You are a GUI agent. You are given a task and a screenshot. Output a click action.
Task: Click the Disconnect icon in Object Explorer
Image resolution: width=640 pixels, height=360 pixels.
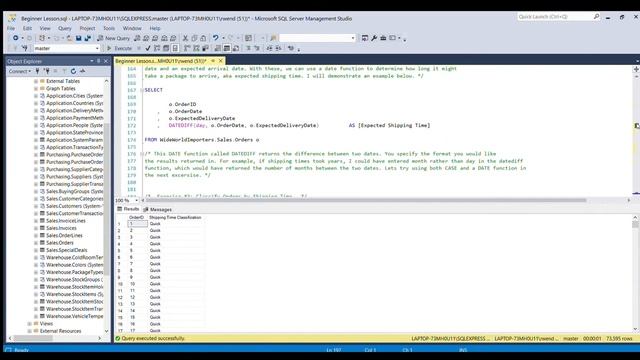coord(47,71)
